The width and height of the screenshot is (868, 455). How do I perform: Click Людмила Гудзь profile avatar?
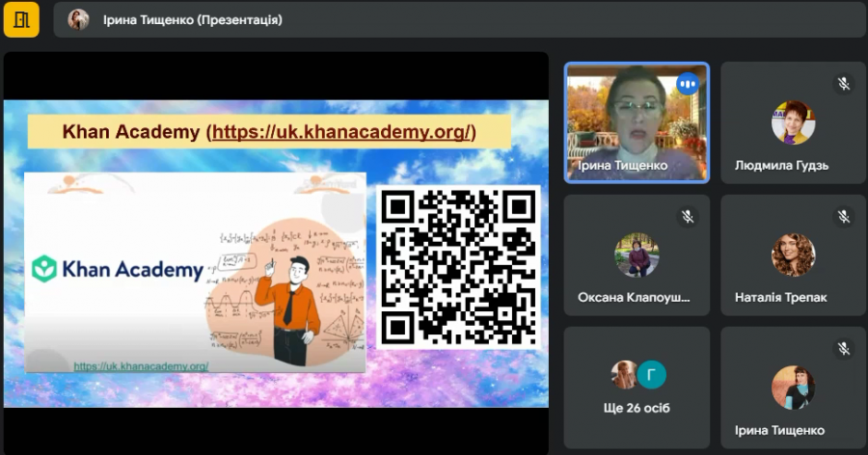tap(794, 122)
